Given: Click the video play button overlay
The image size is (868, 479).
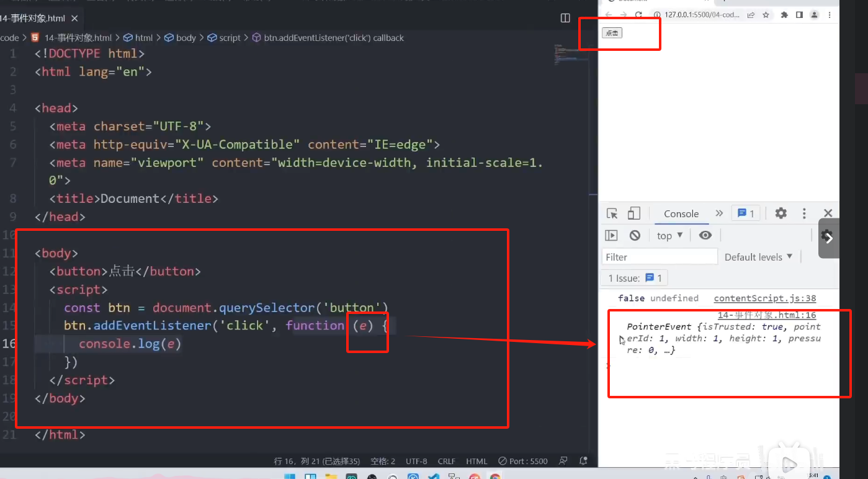Looking at the screenshot, I should point(789,463).
